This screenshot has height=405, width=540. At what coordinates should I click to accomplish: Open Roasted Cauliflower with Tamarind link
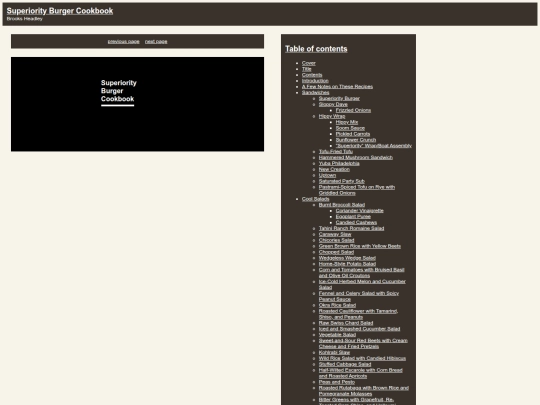pos(358,314)
